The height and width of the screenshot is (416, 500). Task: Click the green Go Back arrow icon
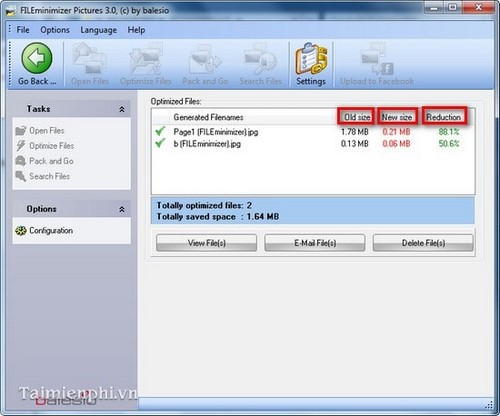pyautogui.click(x=37, y=58)
